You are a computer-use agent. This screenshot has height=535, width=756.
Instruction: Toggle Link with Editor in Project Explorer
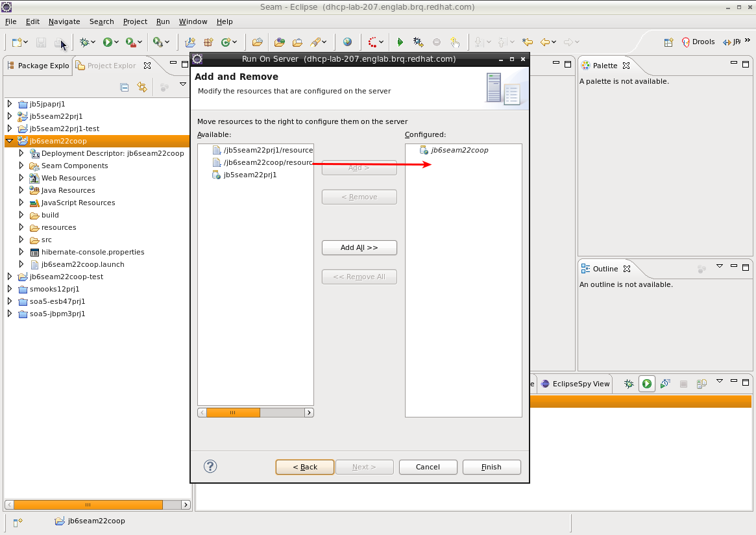pyautogui.click(x=142, y=87)
